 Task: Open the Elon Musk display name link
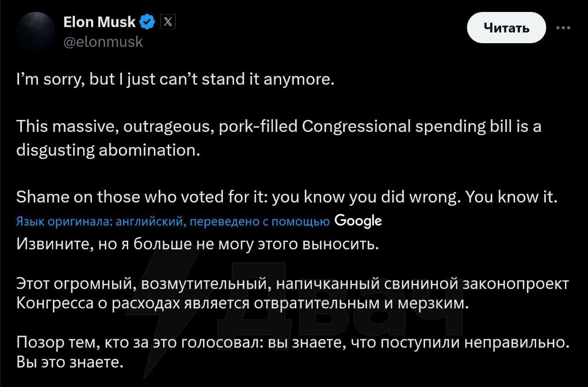(x=100, y=22)
